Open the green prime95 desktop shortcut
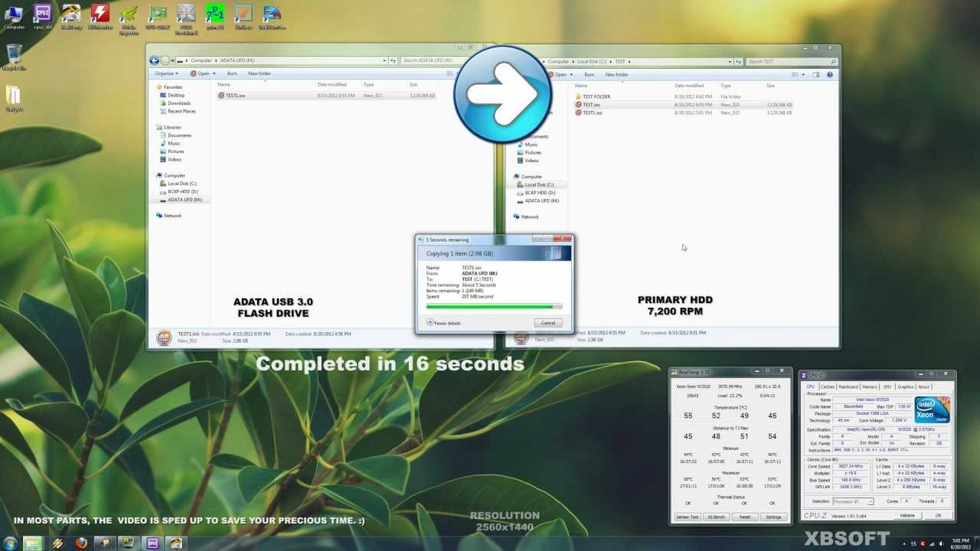Viewport: 980px width, 551px height. [215, 15]
